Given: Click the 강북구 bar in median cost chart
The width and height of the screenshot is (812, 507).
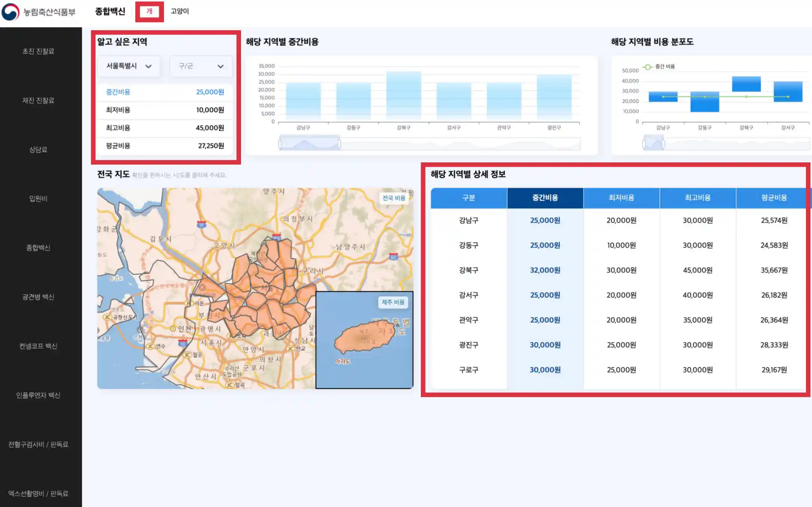Looking at the screenshot, I should coord(403,96).
